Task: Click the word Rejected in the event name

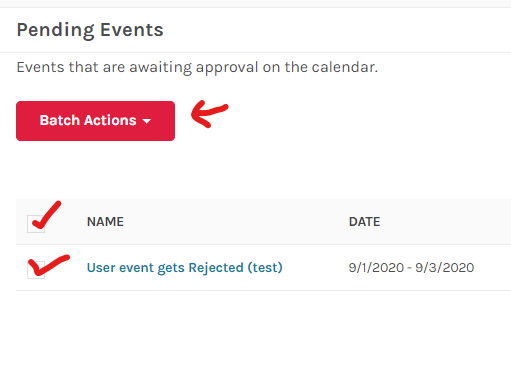Action: pyautogui.click(x=216, y=268)
